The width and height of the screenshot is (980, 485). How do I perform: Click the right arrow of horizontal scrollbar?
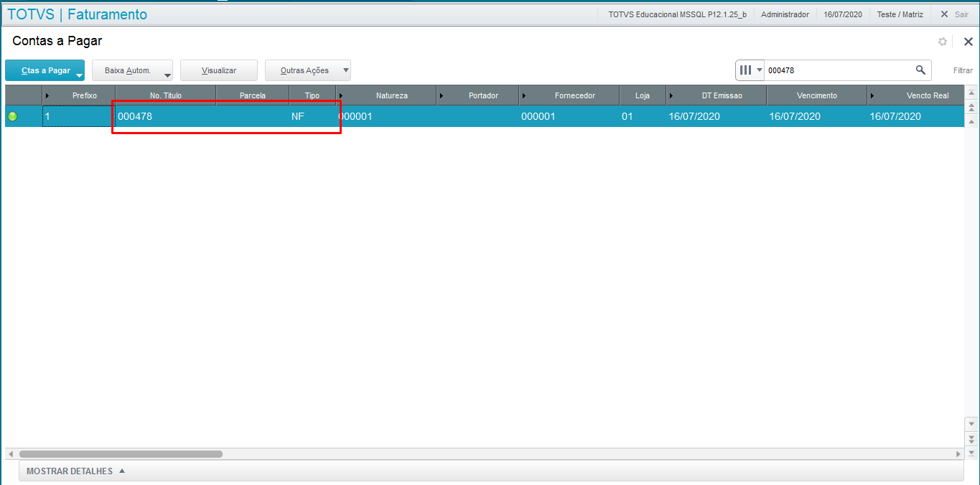(x=958, y=454)
